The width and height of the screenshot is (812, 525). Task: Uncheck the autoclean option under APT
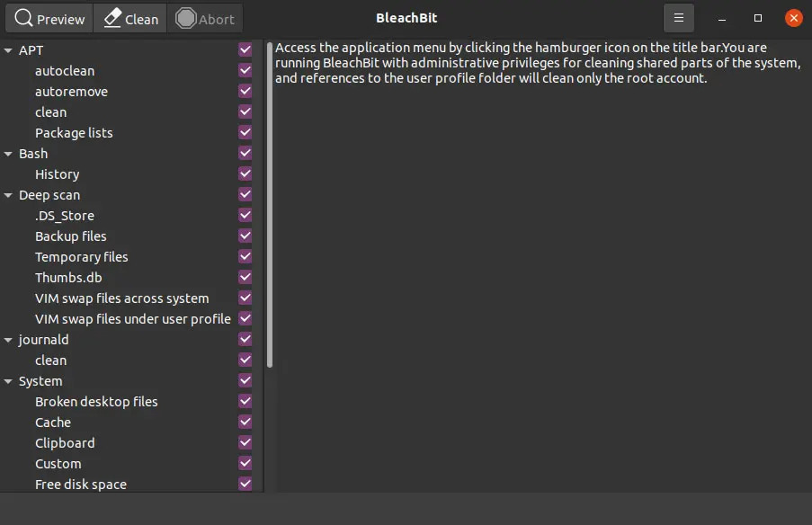click(x=245, y=70)
